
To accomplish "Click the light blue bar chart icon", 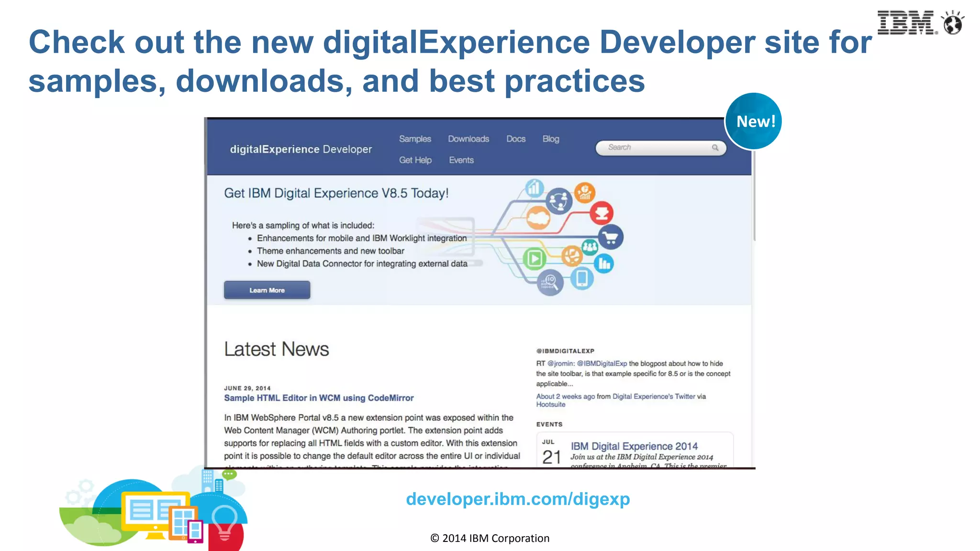I will tap(534, 188).
